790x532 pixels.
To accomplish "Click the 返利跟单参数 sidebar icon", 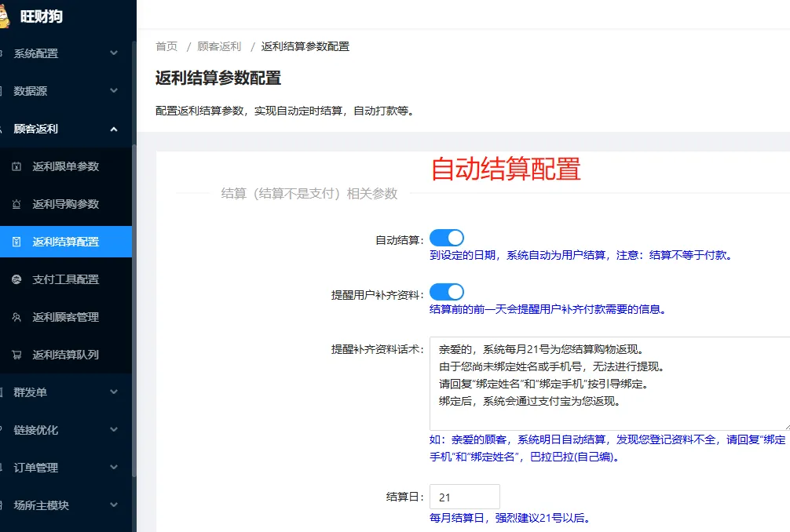I will tap(17, 166).
